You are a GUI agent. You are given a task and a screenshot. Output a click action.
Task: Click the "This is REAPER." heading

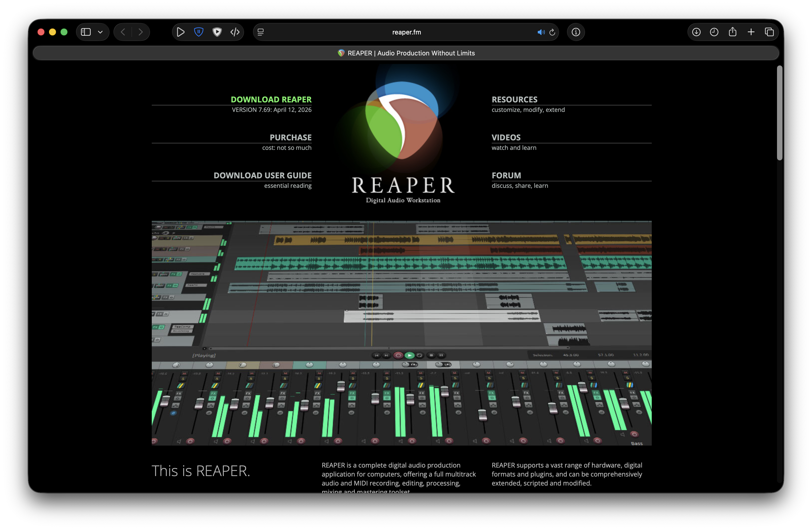(x=201, y=471)
